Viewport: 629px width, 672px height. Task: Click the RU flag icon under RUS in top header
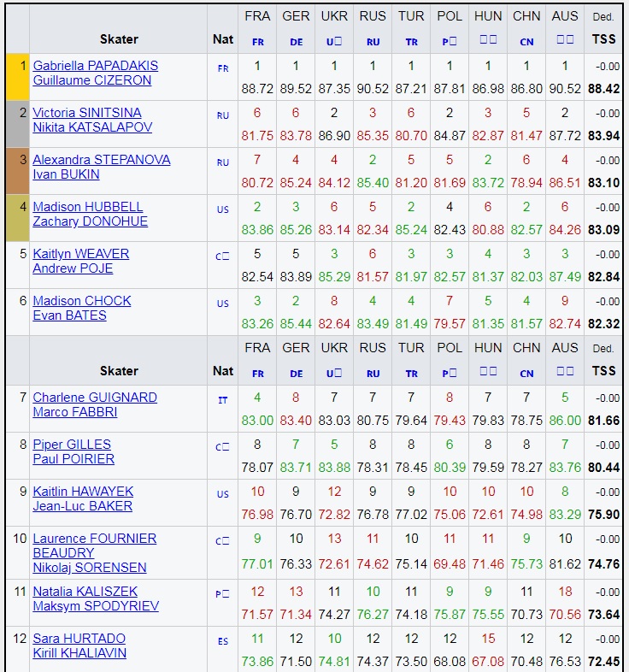pyautogui.click(x=373, y=40)
